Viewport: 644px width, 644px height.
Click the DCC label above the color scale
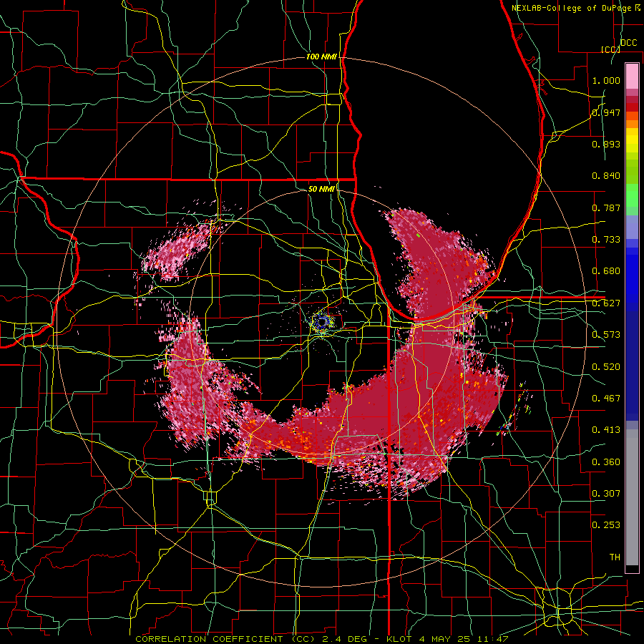628,43
